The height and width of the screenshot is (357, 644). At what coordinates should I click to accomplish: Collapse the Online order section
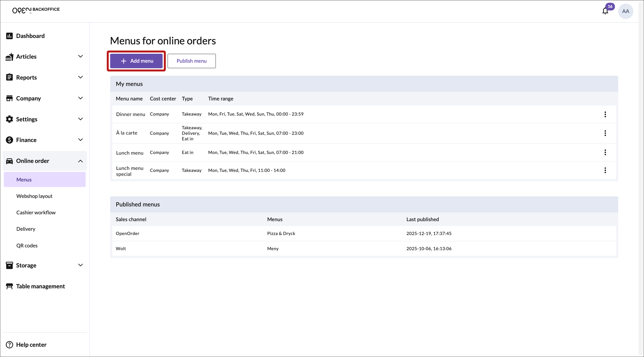point(80,161)
